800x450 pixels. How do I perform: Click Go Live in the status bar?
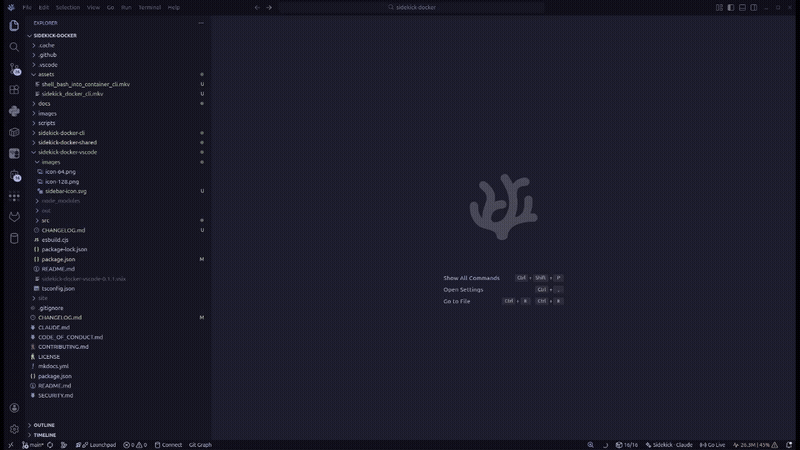(x=712, y=445)
